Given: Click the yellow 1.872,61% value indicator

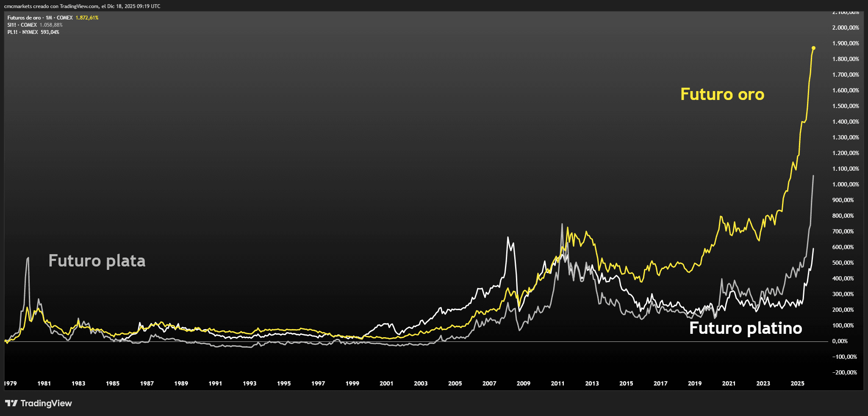Looking at the screenshot, I should point(87,18).
